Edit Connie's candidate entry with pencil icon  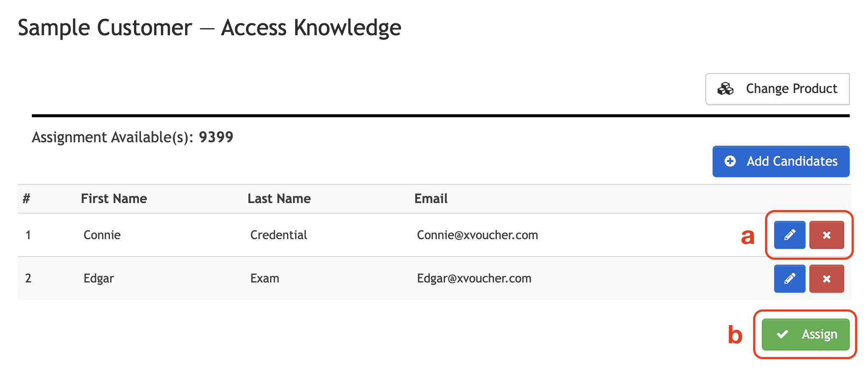click(789, 235)
